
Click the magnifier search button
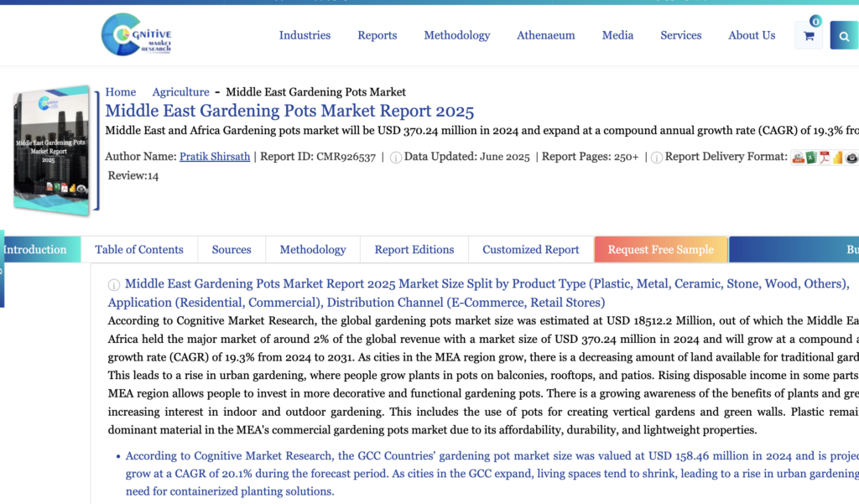click(x=844, y=35)
